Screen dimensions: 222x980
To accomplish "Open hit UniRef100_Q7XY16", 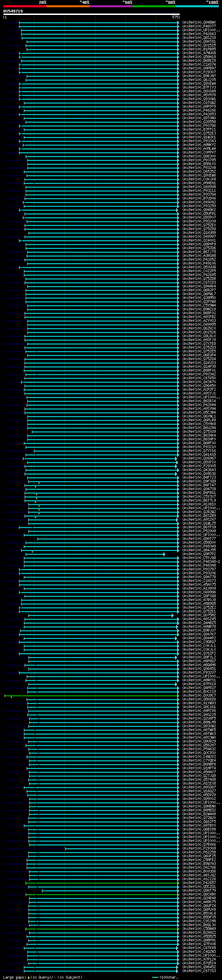I will click(x=199, y=451).
